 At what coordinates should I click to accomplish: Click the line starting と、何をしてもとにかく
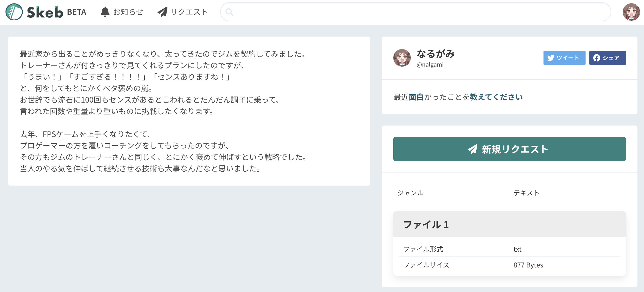[87, 88]
